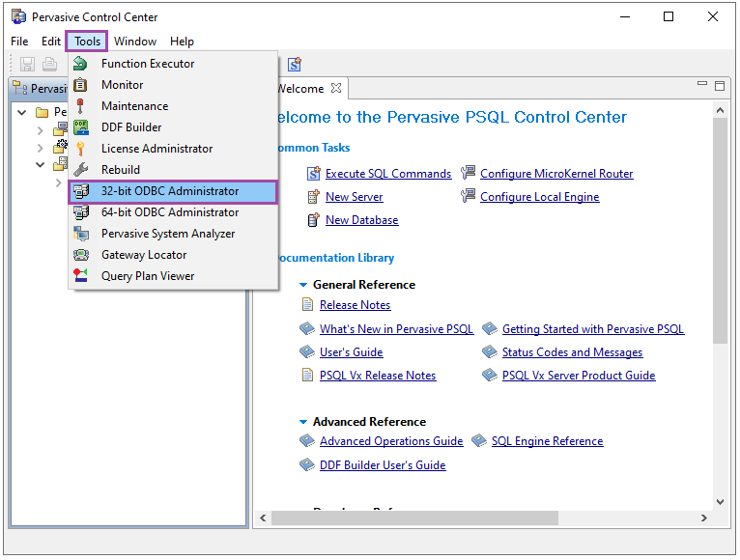This screenshot has width=740, height=560.
Task: Close the Welcome tab
Action: pos(336,88)
